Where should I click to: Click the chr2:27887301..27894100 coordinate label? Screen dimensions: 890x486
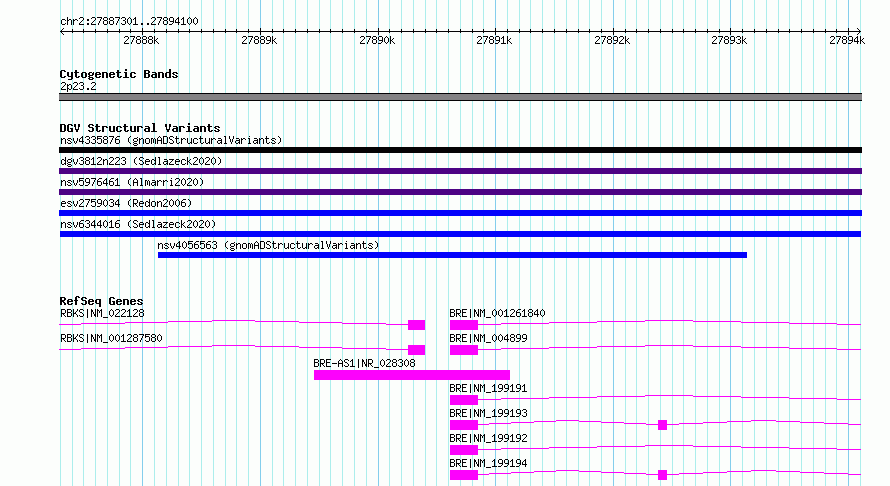point(129,22)
